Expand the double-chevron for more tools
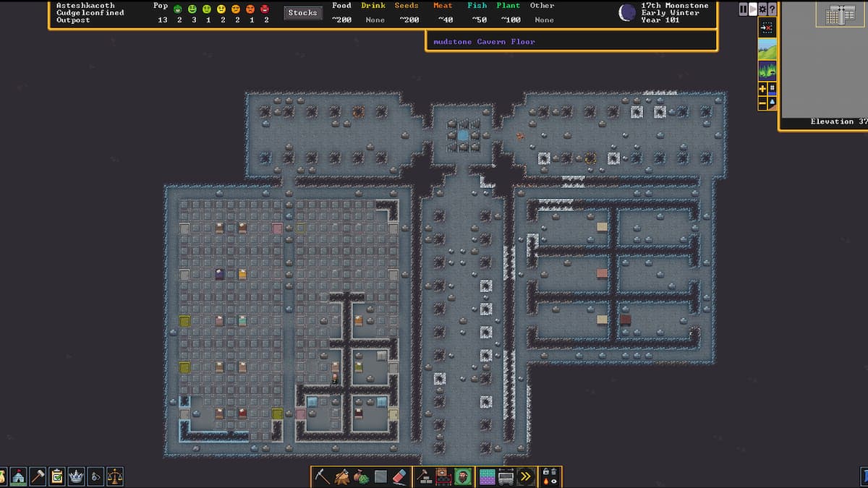The image size is (868, 488). [526, 476]
